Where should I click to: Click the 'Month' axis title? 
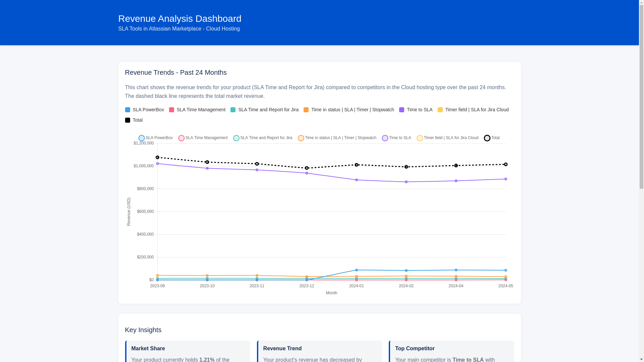tap(331, 293)
